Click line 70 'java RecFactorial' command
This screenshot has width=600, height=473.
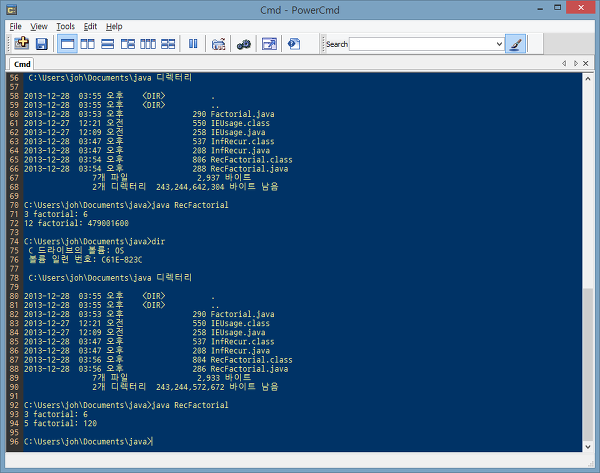point(190,205)
